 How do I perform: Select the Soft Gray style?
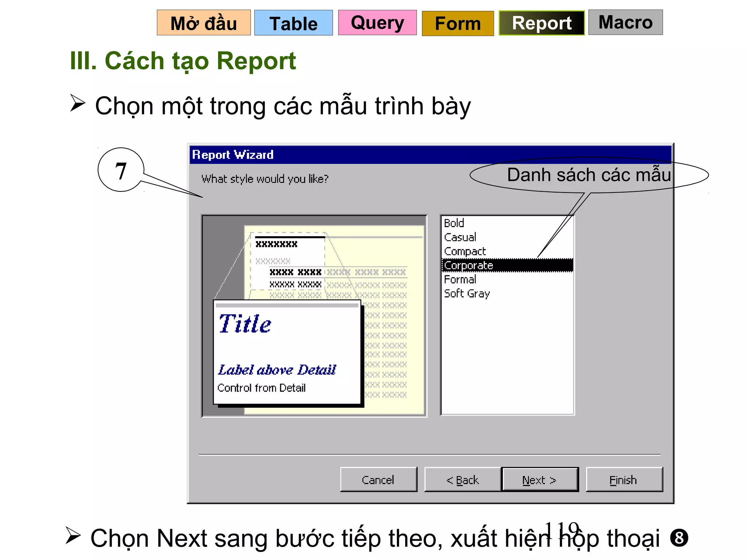pyautogui.click(x=507, y=293)
